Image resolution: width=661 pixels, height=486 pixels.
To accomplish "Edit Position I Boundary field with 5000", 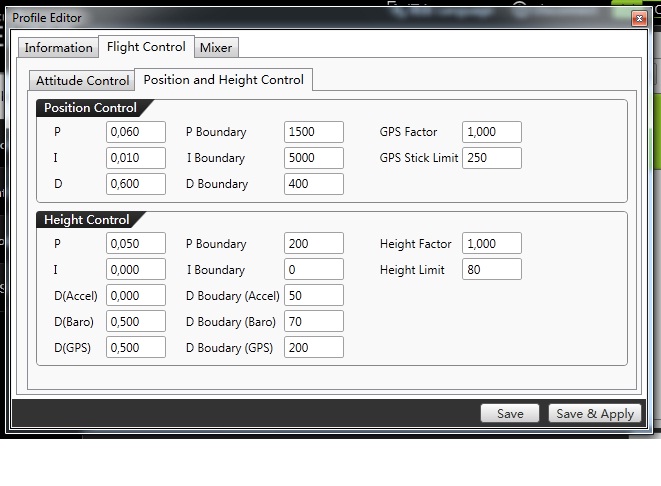I will click(x=314, y=158).
